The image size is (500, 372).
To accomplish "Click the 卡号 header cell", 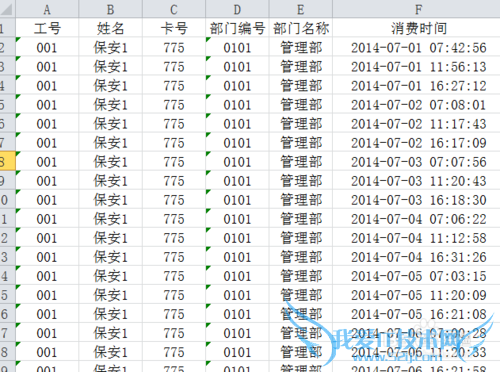I will coord(174,28).
